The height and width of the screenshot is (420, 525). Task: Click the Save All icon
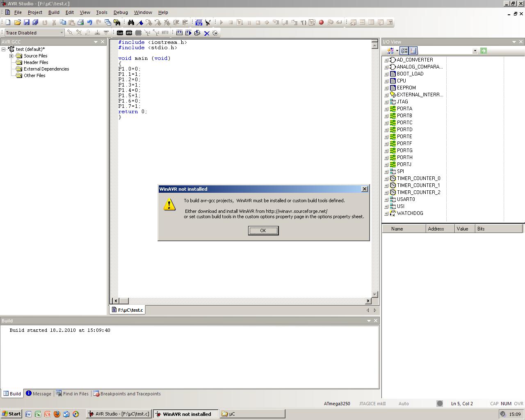pyautogui.click(x=35, y=23)
